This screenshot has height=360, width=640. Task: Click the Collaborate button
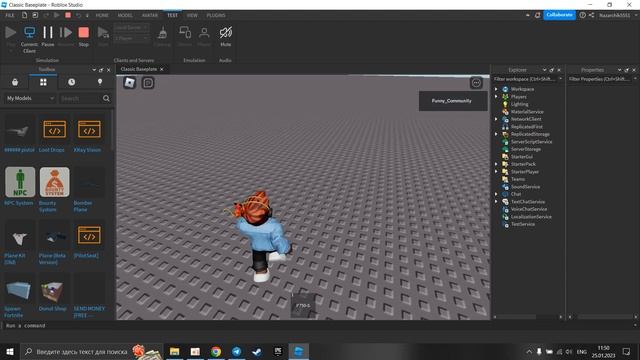click(559, 15)
